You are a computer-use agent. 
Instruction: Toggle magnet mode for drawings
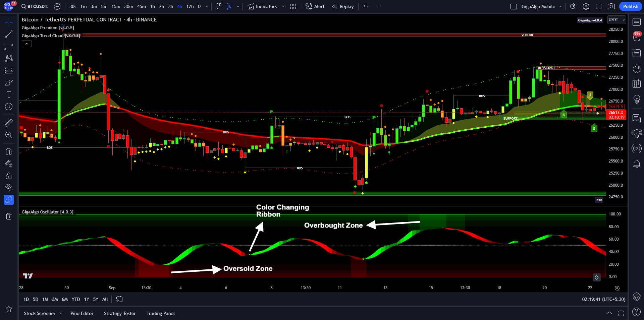(9, 151)
